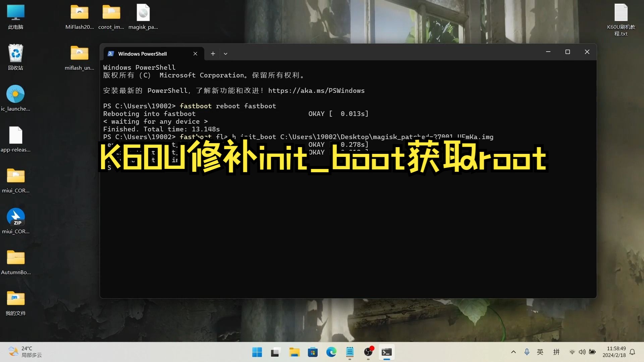
Task: Toggle input language 英 indicator
Action: (540, 352)
